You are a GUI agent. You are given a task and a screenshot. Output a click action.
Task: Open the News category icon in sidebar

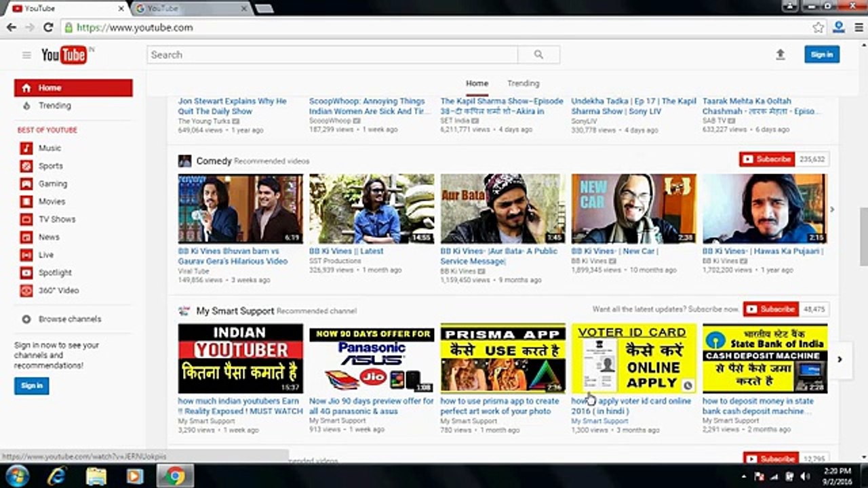tap(26, 237)
